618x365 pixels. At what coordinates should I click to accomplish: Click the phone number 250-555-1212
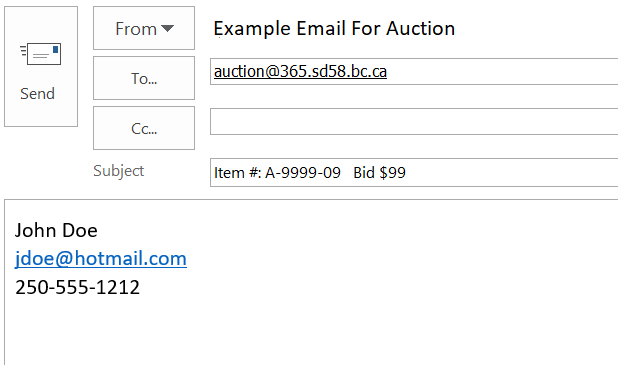tap(77, 287)
